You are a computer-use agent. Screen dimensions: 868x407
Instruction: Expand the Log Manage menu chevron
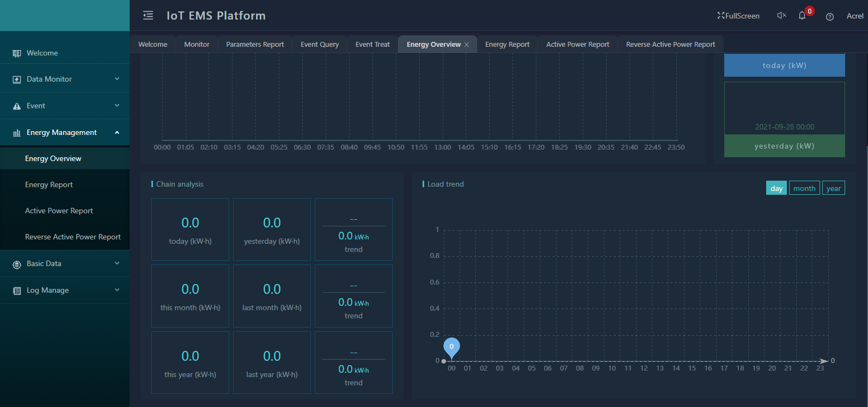pos(117,290)
